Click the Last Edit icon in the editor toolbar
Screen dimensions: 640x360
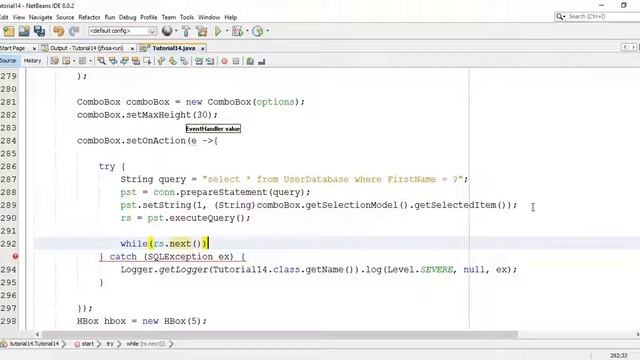pyautogui.click(x=54, y=61)
